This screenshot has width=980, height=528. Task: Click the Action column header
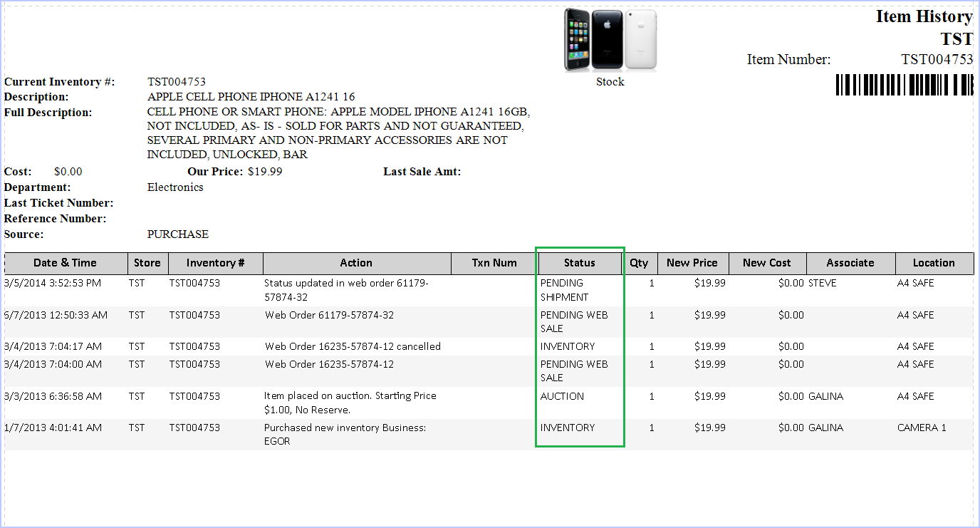(357, 263)
